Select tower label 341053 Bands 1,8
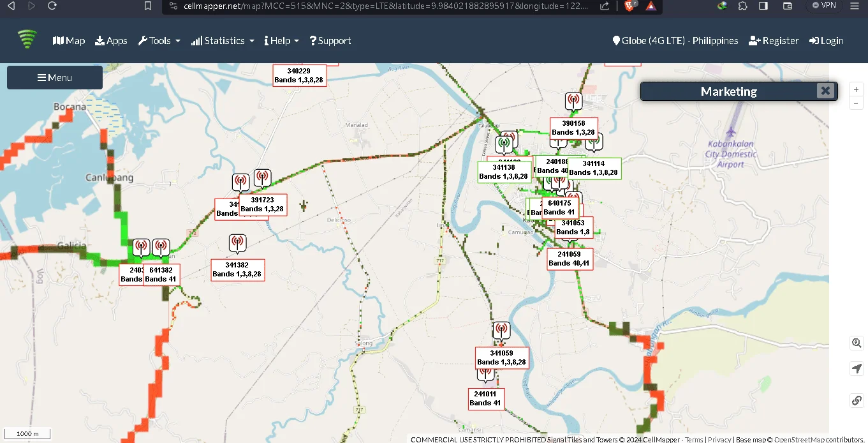The image size is (868, 443). pos(574,227)
